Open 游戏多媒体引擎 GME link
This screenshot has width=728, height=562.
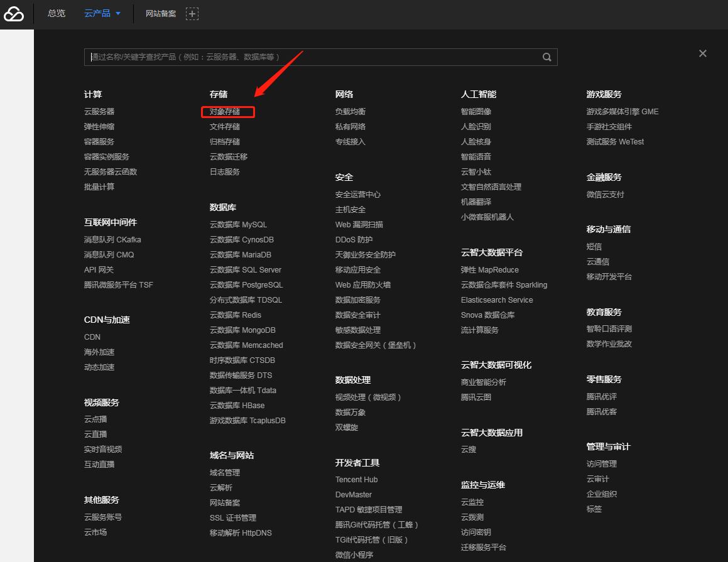[622, 111]
